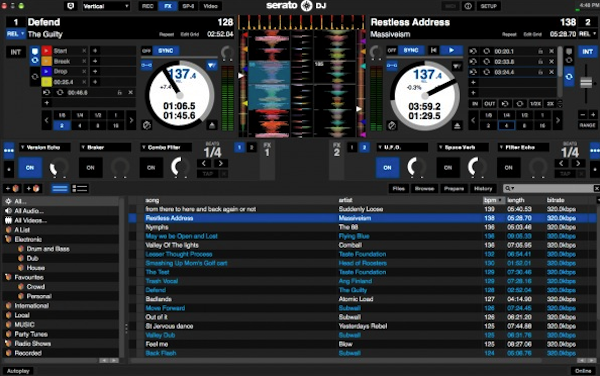Click the Version Echo depth knob
The image size is (600, 376).
[59, 168]
